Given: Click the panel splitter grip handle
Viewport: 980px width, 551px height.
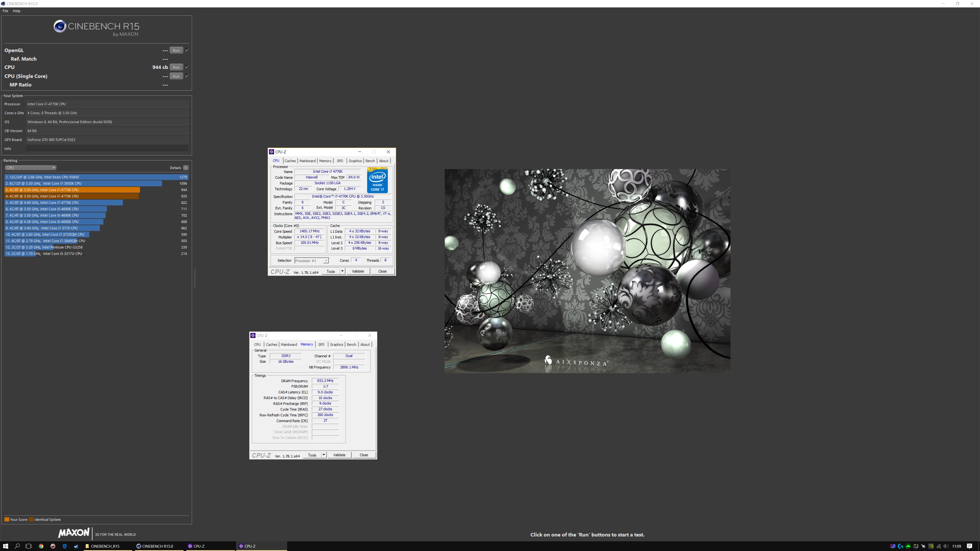Looking at the screenshot, I should coord(195,277).
